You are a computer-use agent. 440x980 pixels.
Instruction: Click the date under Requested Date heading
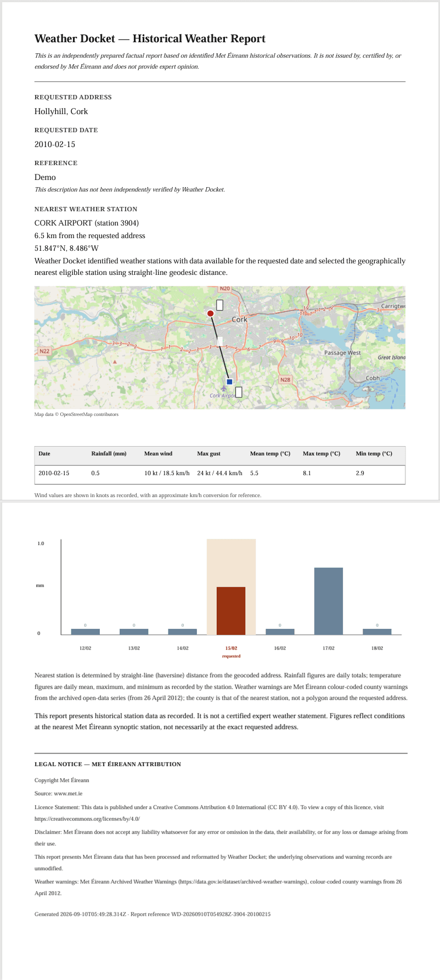point(55,144)
